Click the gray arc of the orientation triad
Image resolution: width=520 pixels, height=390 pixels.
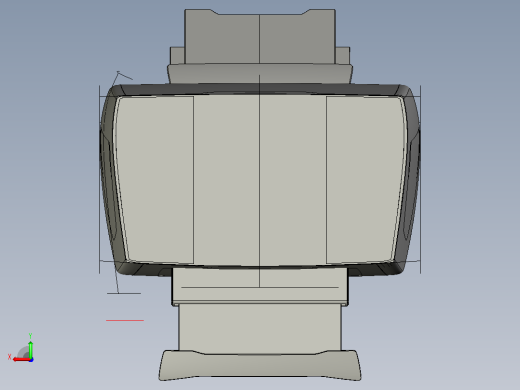(23, 352)
